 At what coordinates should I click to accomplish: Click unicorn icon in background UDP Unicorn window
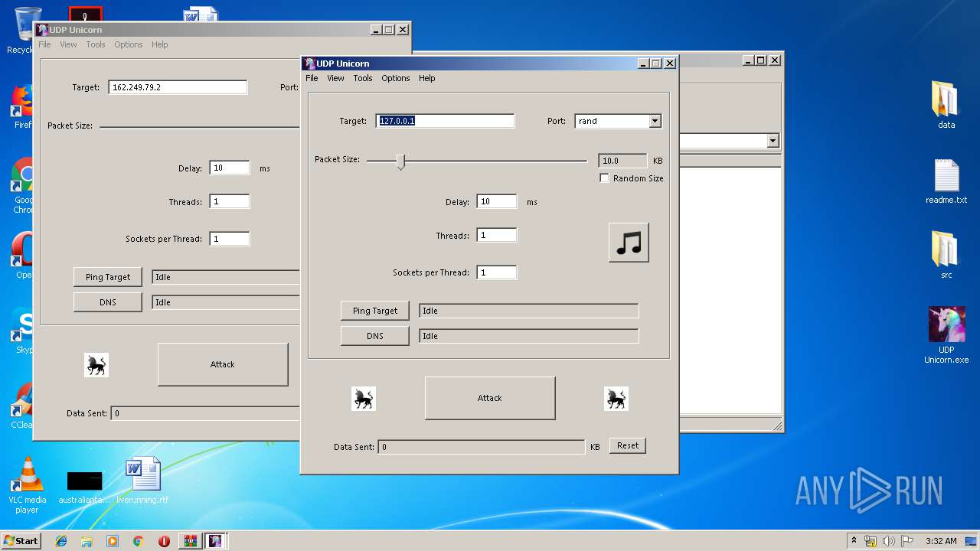[96, 365]
